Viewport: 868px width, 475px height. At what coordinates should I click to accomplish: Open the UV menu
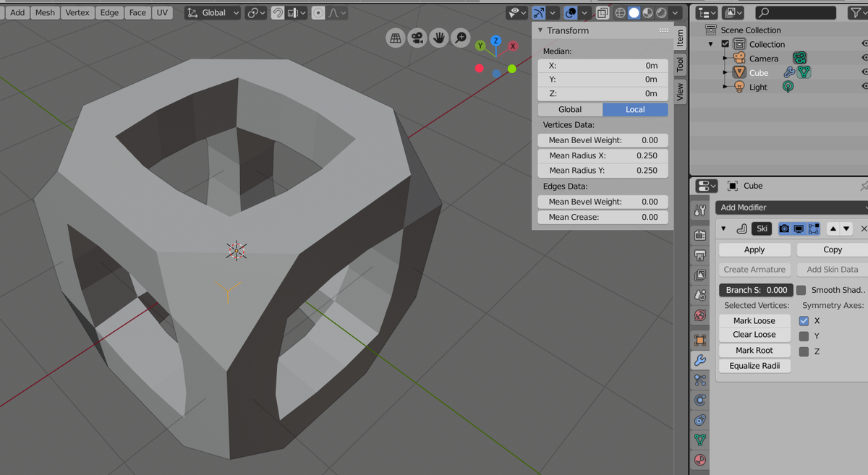pyautogui.click(x=162, y=13)
